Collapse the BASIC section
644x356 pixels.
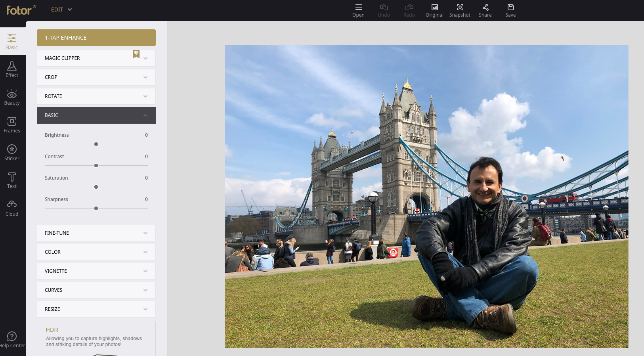(96, 115)
